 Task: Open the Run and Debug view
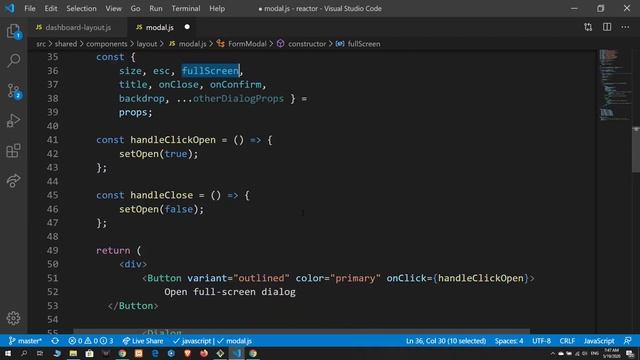click(13, 121)
